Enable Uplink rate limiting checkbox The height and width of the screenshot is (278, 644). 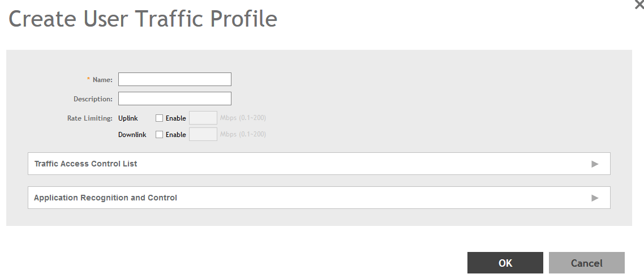click(160, 118)
